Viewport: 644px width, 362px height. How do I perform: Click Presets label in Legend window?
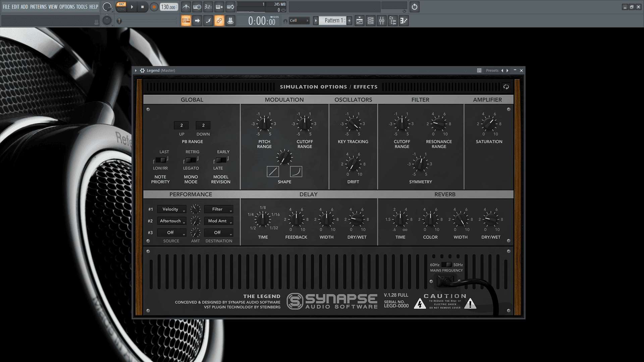(x=492, y=70)
